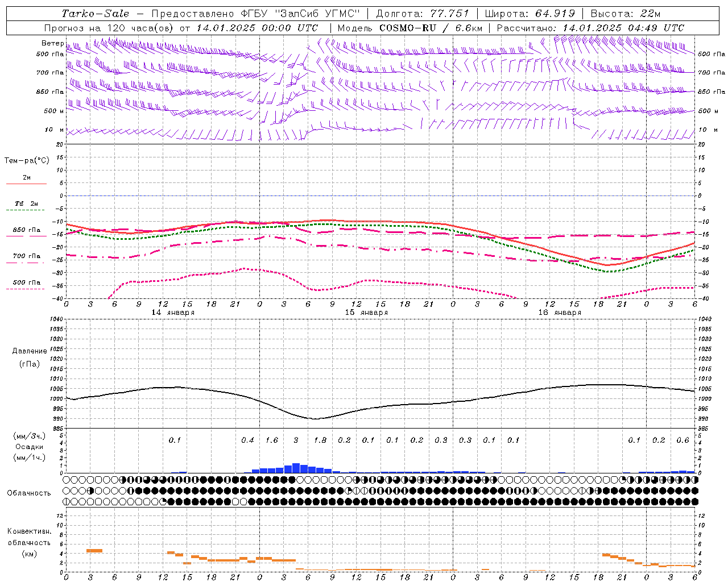Screen dimensions: 728x582
Task: Click the left 700 гПа wind level label
Action: pyautogui.click(x=50, y=73)
